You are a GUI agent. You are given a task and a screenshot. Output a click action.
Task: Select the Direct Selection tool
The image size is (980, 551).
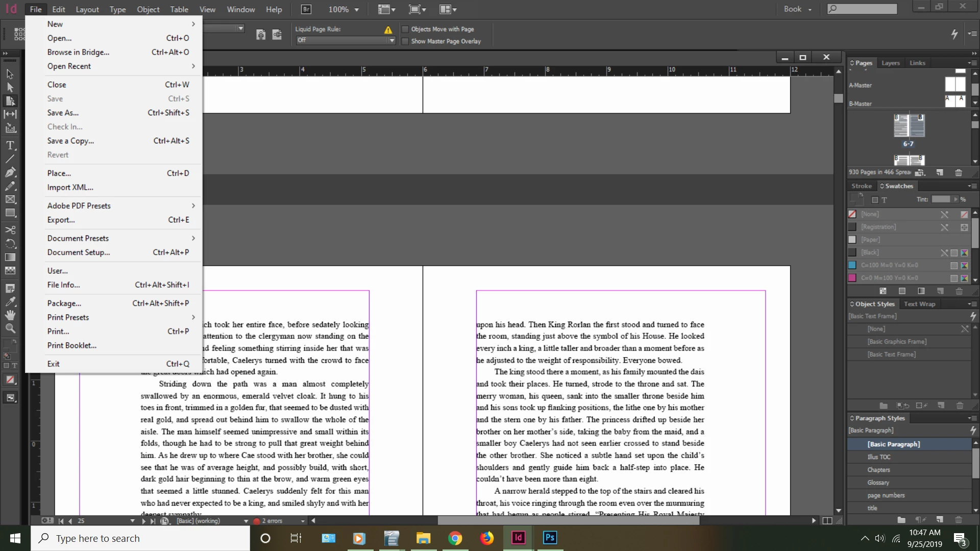click(x=10, y=87)
